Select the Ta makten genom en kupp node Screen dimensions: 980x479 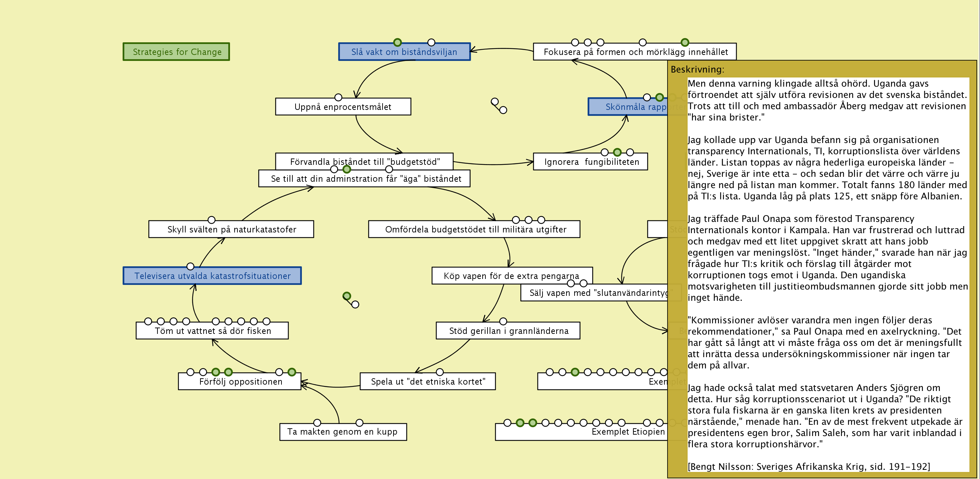coord(342,432)
